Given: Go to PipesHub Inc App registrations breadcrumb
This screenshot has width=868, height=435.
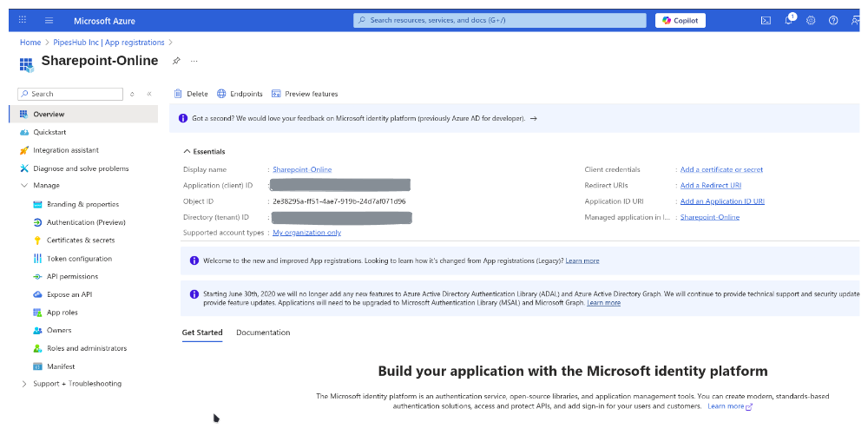Looking at the screenshot, I should [x=108, y=43].
